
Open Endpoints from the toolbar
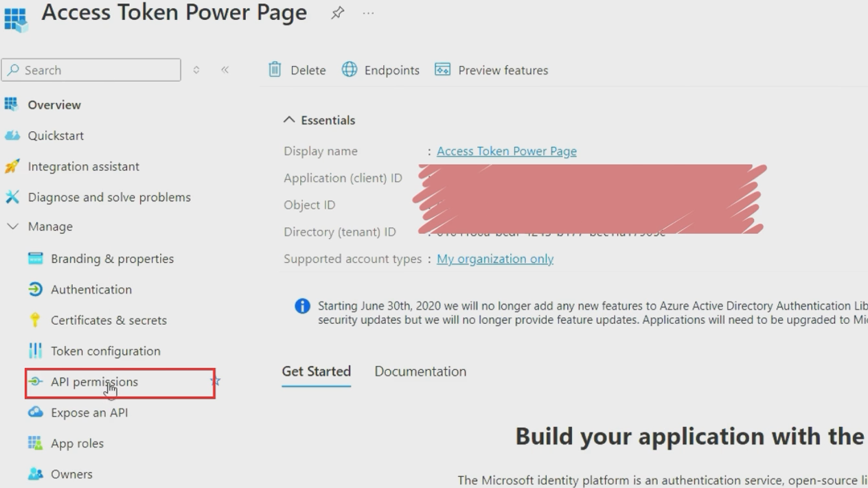(x=391, y=70)
